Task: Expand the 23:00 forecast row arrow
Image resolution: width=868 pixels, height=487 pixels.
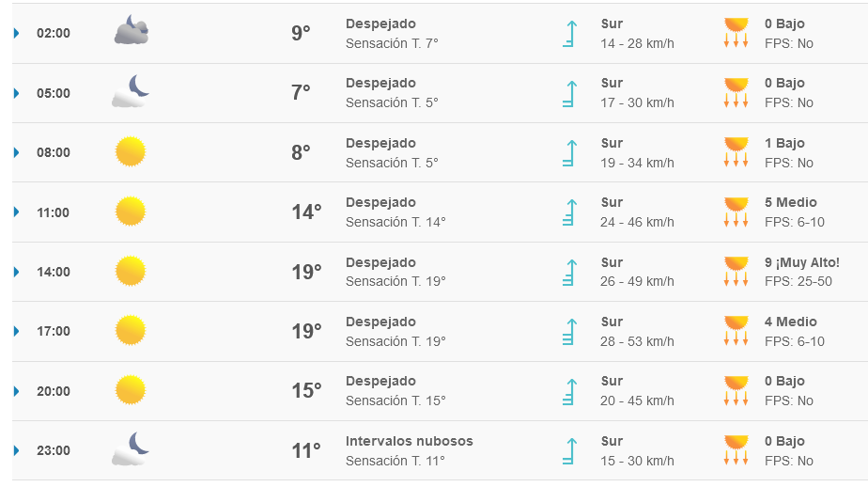Action: point(17,450)
